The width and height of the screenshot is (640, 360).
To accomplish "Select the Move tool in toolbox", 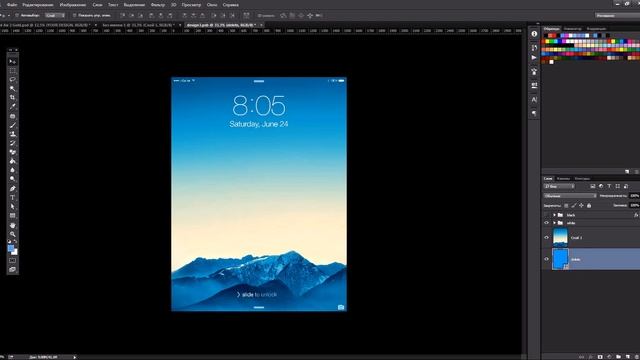I will pos(13,61).
